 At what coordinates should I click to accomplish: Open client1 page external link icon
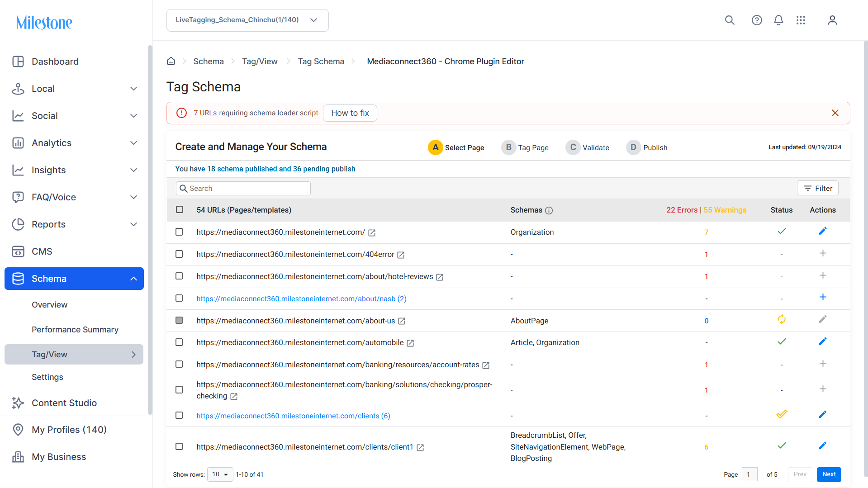(420, 448)
